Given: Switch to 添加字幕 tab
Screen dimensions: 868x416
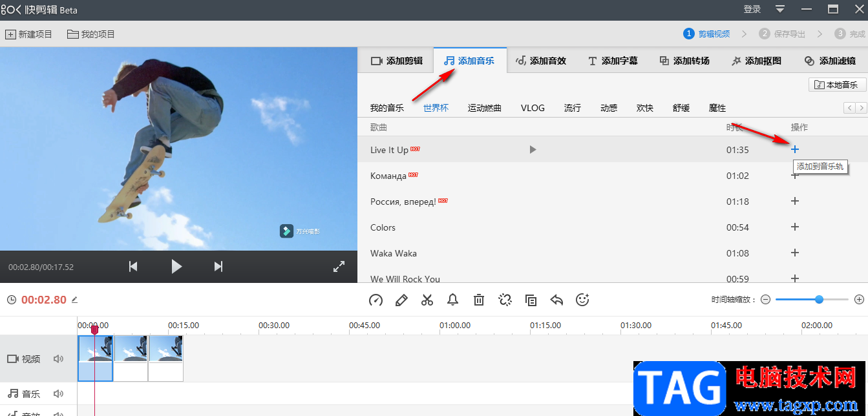Looking at the screenshot, I should [613, 61].
